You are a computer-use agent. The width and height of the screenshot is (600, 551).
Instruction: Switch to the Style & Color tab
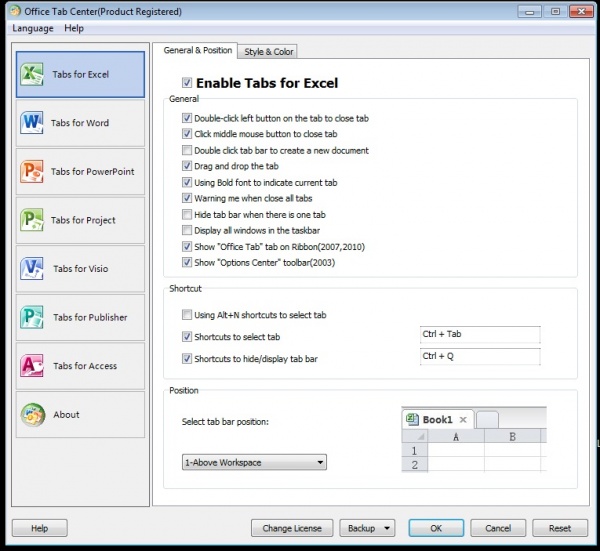coord(268,52)
